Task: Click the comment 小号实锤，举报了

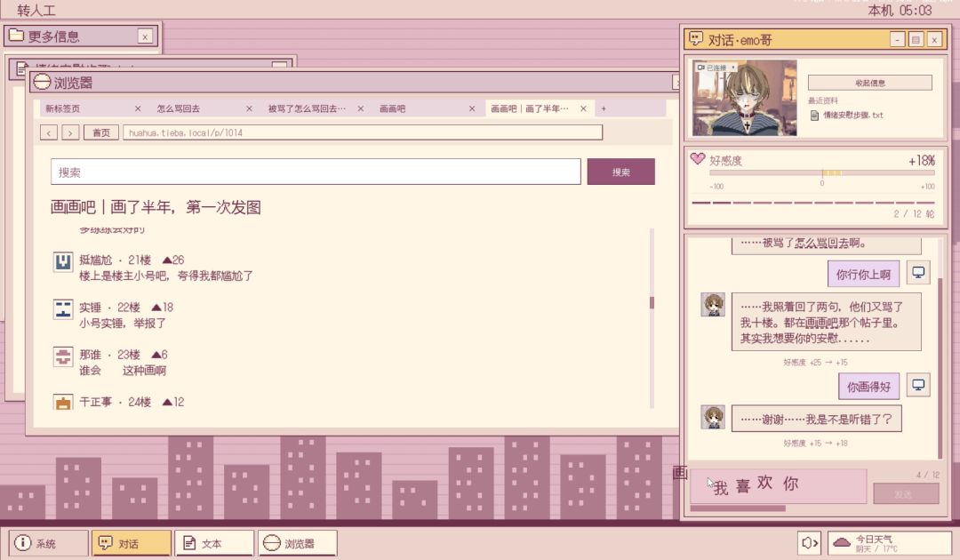Action: [123, 324]
